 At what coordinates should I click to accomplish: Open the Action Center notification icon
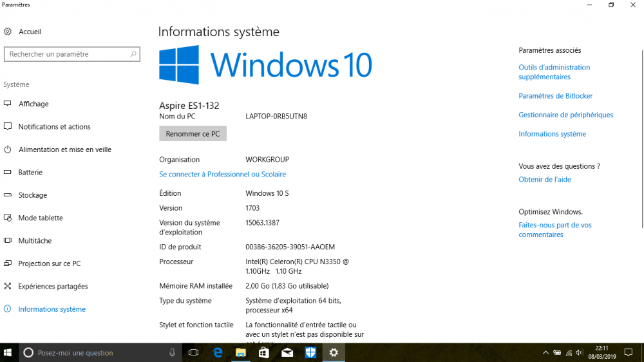coord(629,352)
